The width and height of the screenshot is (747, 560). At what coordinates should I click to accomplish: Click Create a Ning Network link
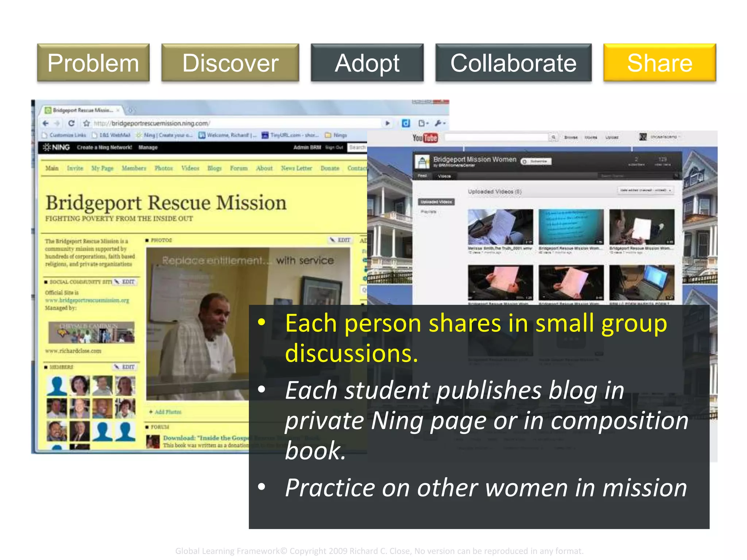point(104,147)
